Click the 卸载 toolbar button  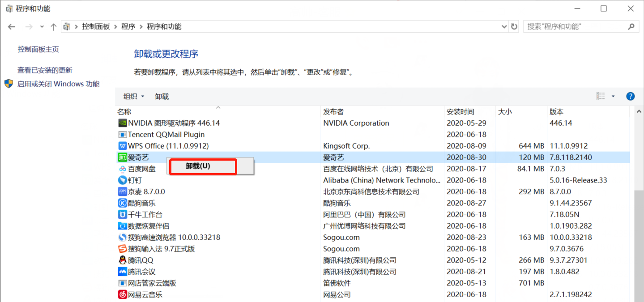tap(161, 96)
